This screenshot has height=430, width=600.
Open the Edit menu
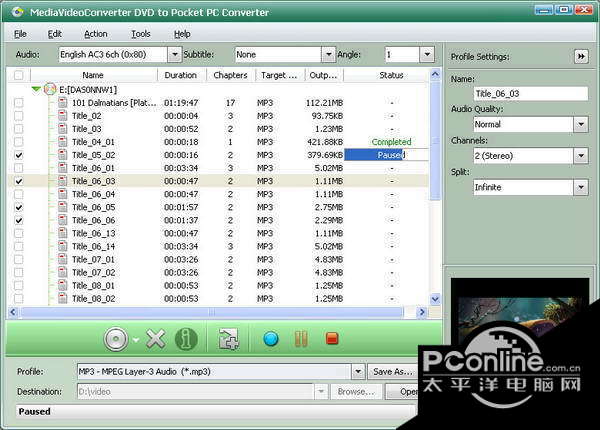pyautogui.click(x=54, y=34)
